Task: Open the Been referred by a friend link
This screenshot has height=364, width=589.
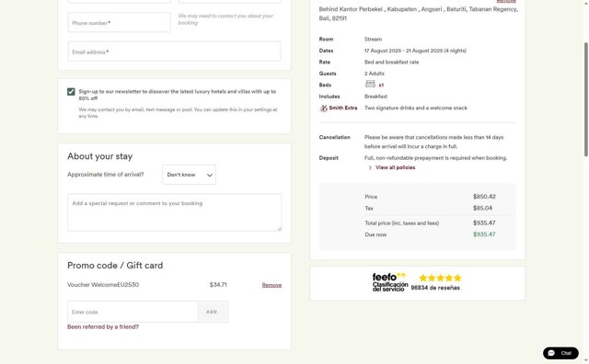Action: [103, 327]
